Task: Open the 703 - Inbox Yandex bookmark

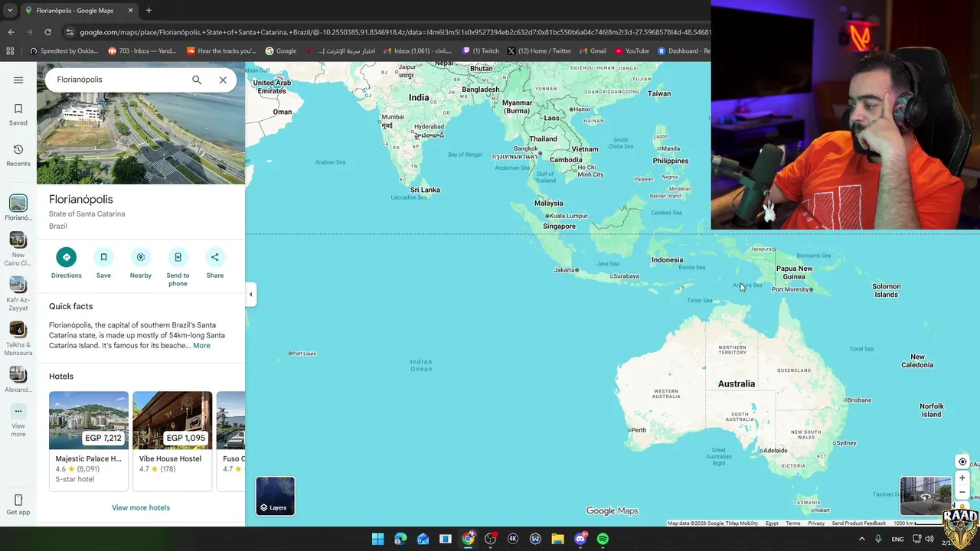Action: coord(142,51)
